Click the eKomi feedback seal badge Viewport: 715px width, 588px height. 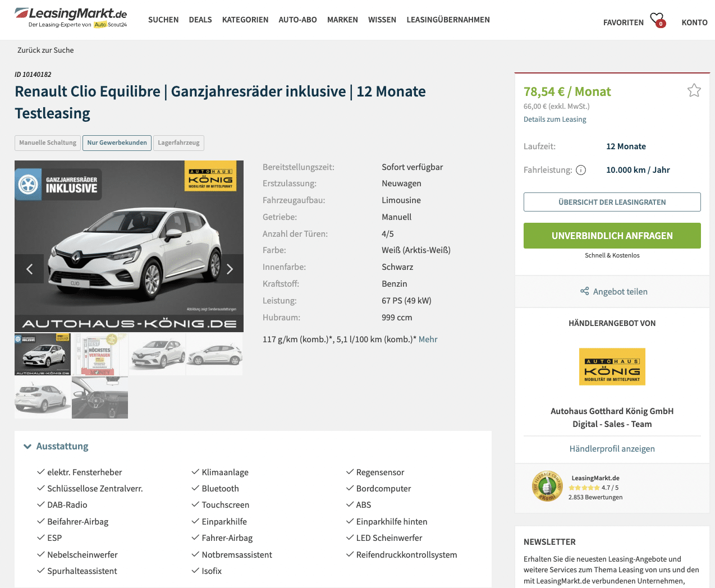tap(547, 486)
